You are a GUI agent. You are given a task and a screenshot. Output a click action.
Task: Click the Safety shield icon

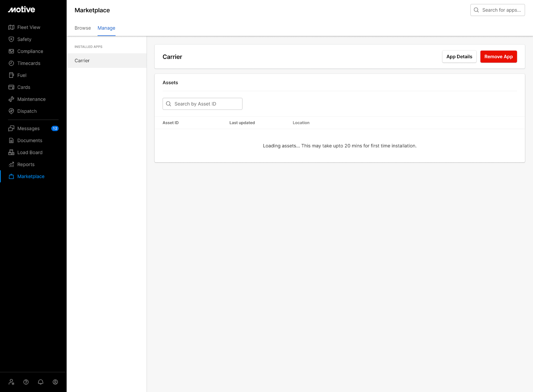(x=11, y=39)
